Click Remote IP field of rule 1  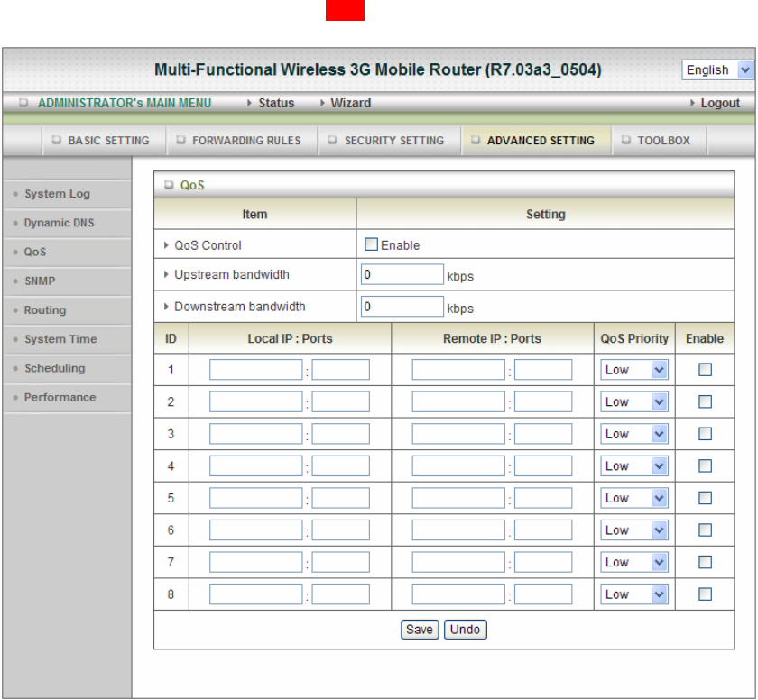pos(458,370)
